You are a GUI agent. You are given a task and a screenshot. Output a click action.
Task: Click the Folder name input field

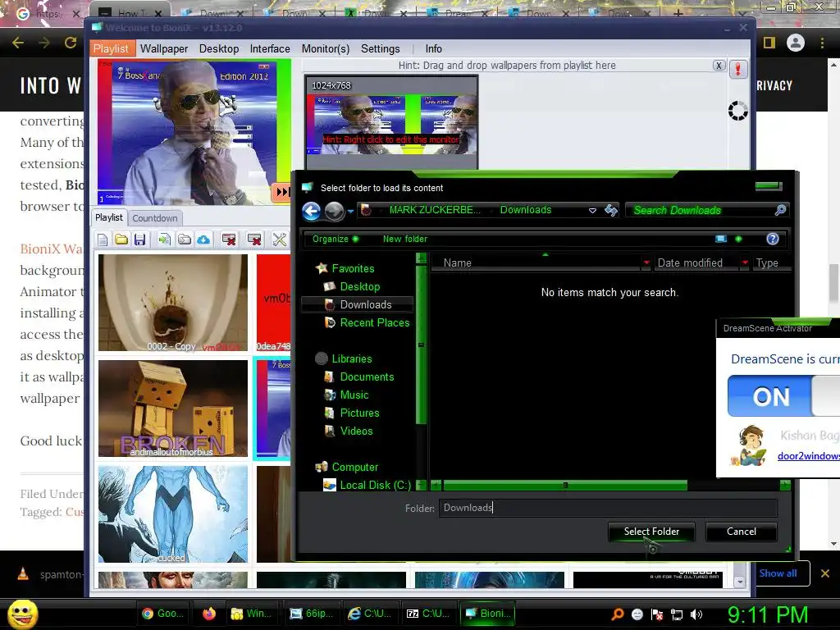pyautogui.click(x=608, y=508)
